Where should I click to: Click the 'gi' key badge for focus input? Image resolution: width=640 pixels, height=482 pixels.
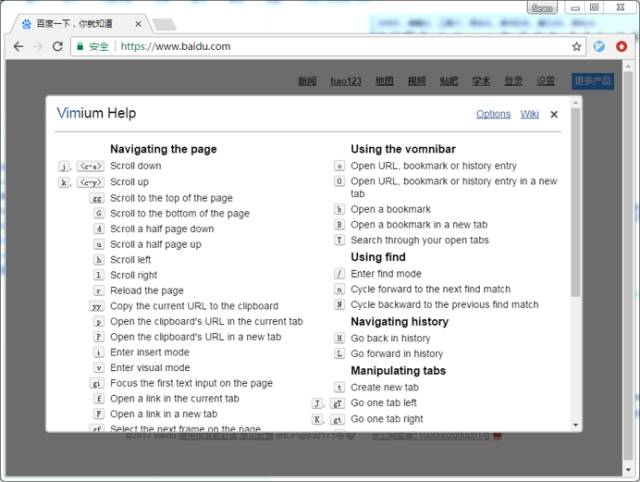click(97, 383)
